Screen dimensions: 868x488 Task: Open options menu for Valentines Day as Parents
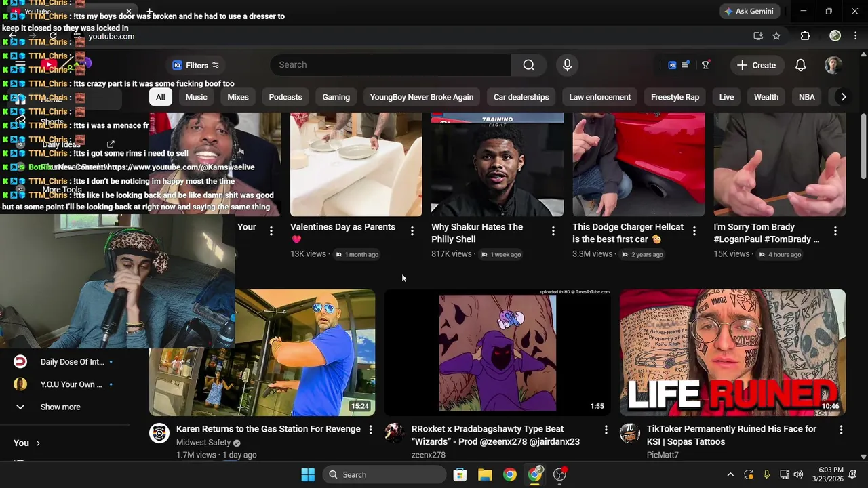tap(412, 231)
